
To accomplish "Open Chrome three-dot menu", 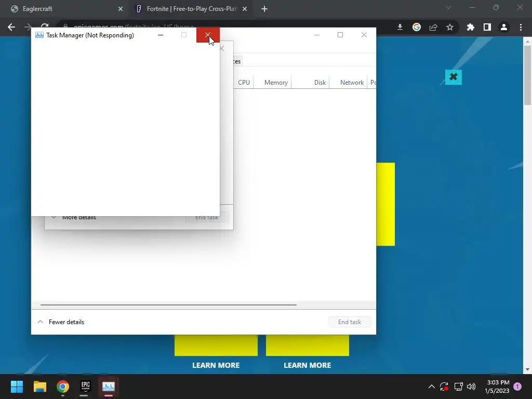I will tap(521, 27).
